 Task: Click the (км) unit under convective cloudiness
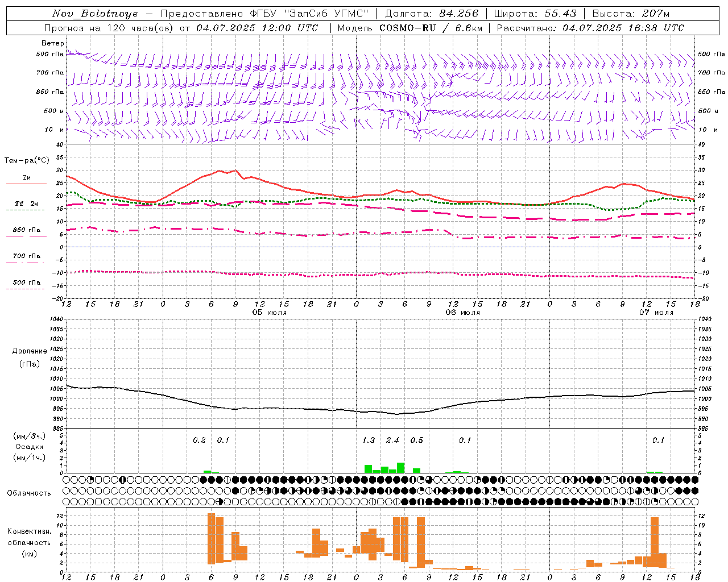click(29, 554)
